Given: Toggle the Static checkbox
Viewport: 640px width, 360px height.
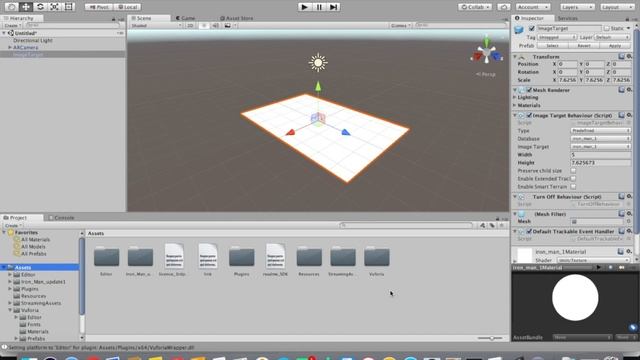Looking at the screenshot, I should tap(607, 28).
